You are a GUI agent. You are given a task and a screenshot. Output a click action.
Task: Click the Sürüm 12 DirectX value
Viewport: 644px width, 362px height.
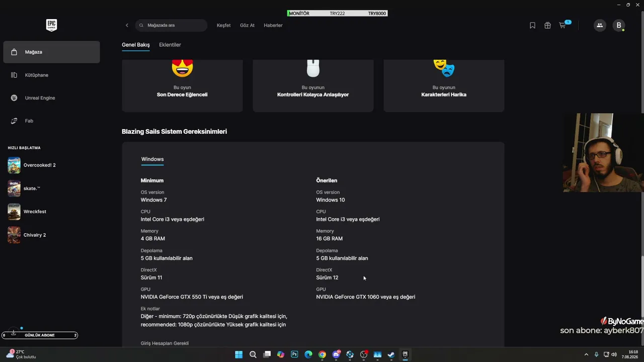coord(327,278)
